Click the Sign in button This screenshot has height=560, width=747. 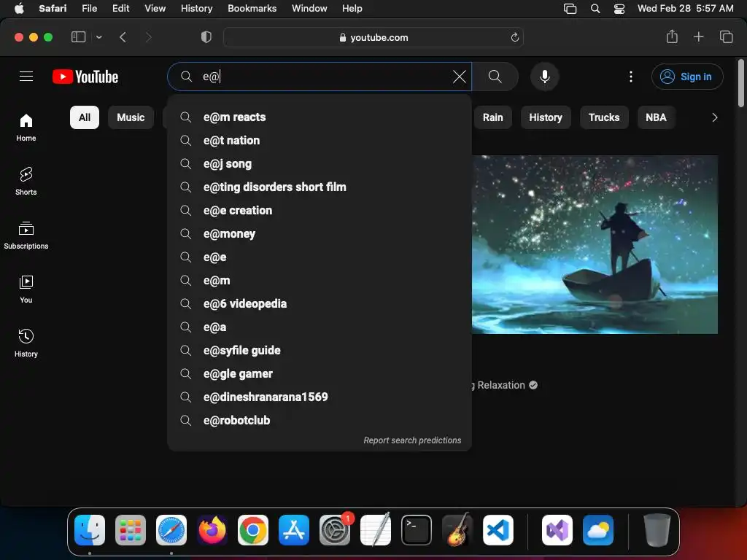(687, 77)
